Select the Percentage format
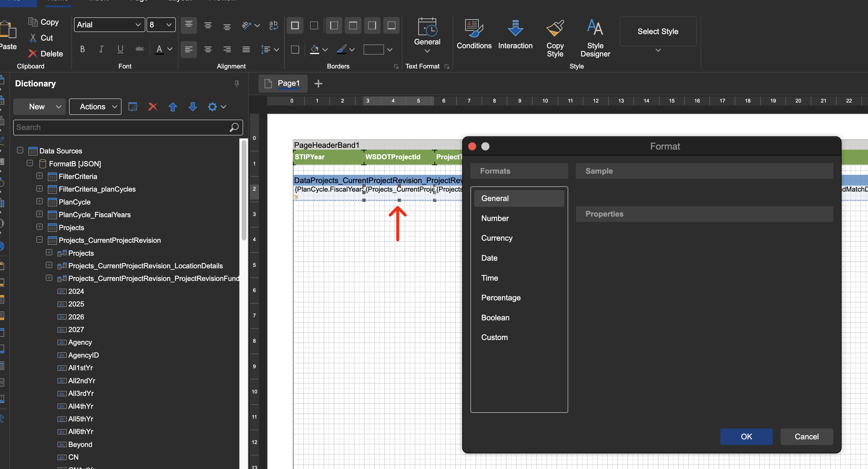The height and width of the screenshot is (469, 868). tap(519, 298)
